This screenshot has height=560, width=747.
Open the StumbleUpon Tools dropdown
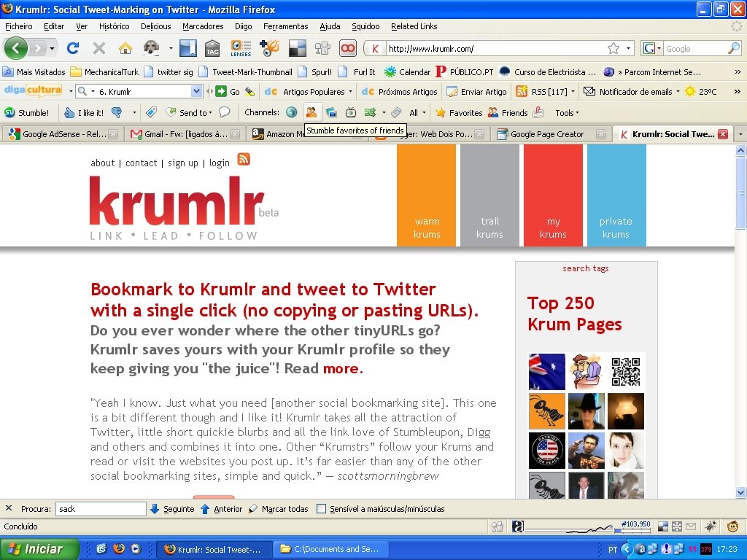point(567,113)
